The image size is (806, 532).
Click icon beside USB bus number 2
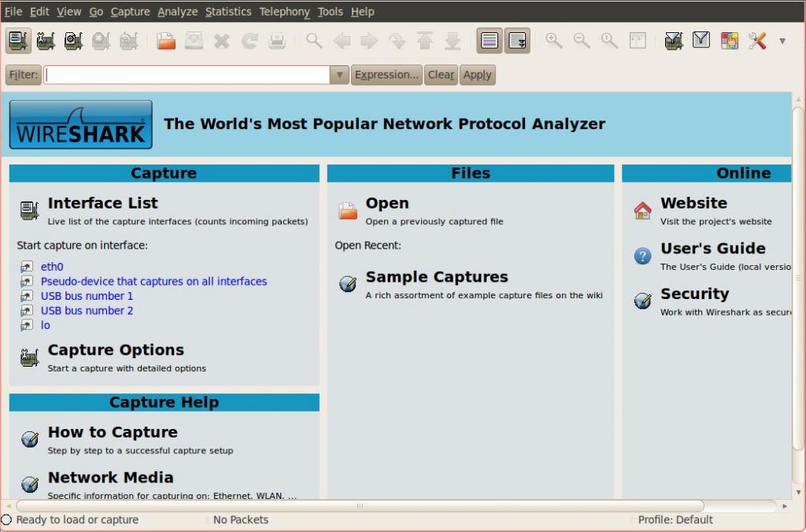26,310
